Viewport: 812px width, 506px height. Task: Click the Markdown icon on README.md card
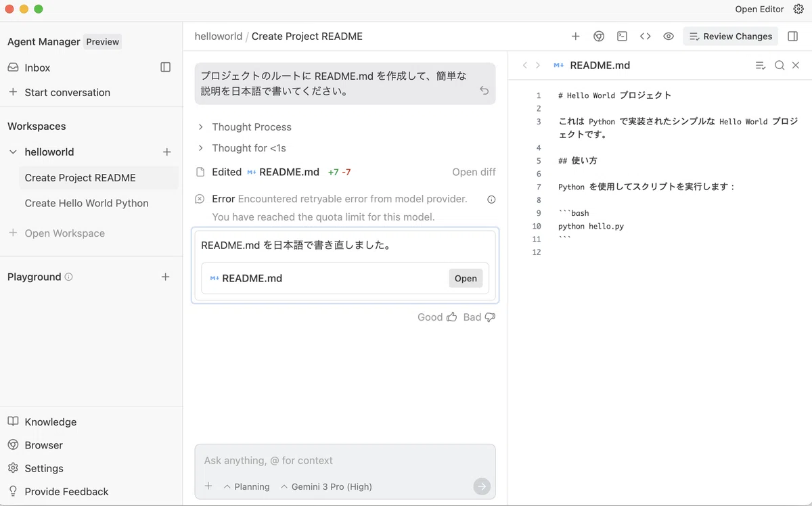[214, 278]
